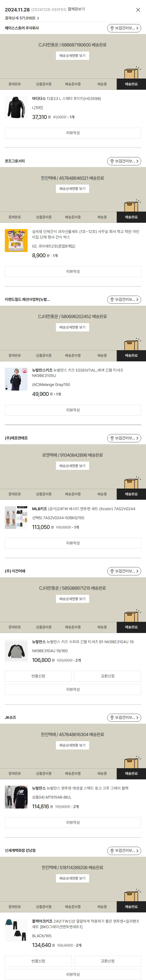Write review for 아디다스 티로23 hoodie
This screenshot has width=146, height=980.
[73, 133]
